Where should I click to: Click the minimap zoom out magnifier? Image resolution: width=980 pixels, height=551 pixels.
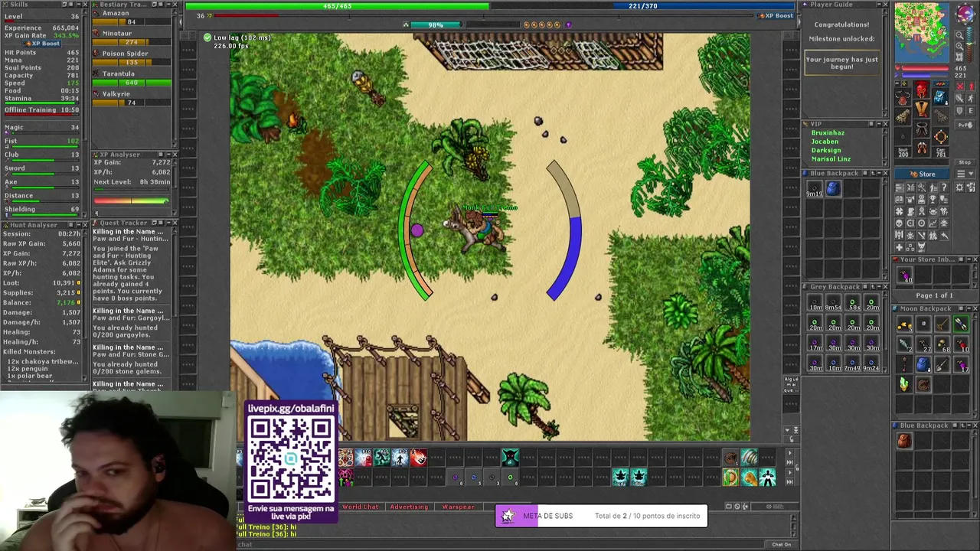coord(959,35)
